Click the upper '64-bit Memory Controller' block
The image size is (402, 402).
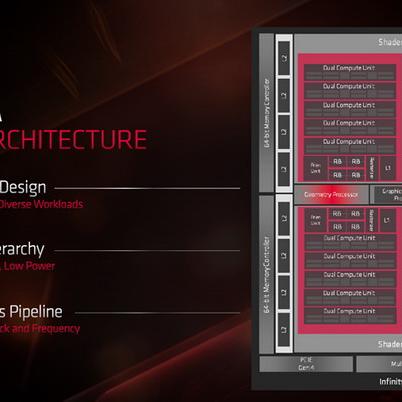coord(267,113)
